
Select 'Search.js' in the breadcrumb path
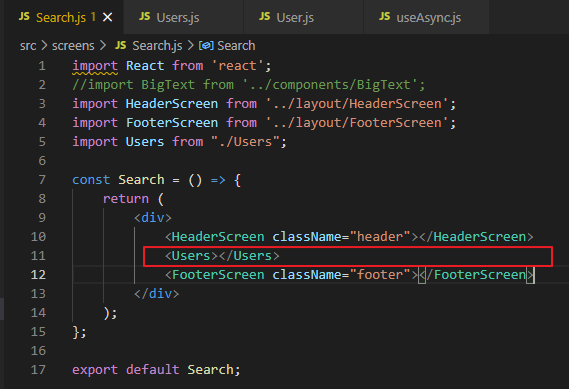157,46
